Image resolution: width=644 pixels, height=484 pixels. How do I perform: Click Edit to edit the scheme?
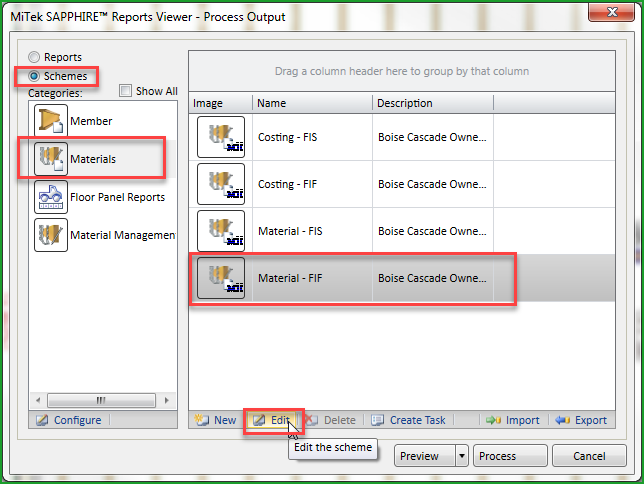click(x=271, y=420)
